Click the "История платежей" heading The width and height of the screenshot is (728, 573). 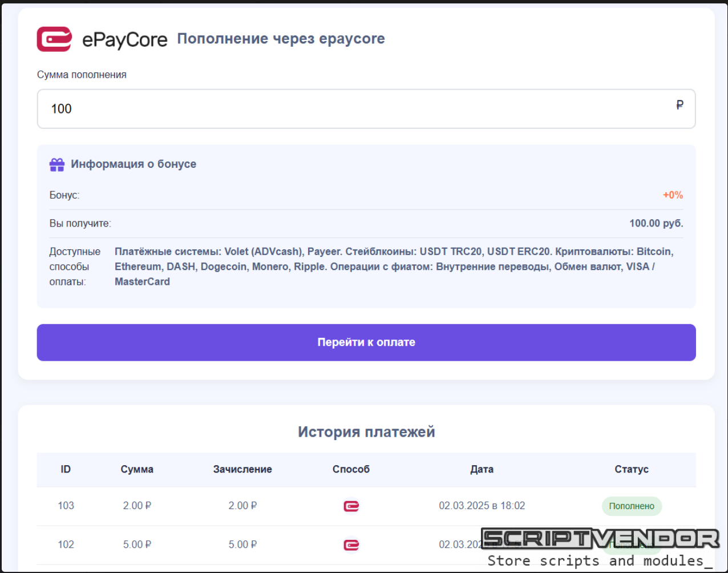366,432
